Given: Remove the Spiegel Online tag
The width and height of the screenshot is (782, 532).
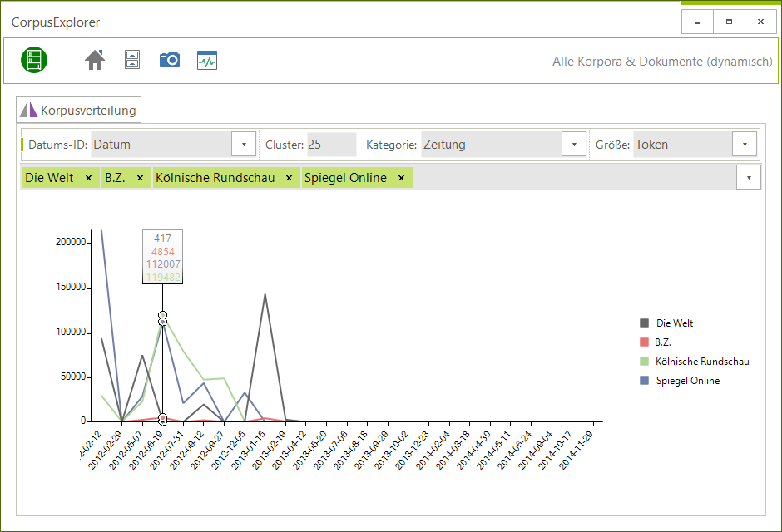Looking at the screenshot, I should click(401, 178).
